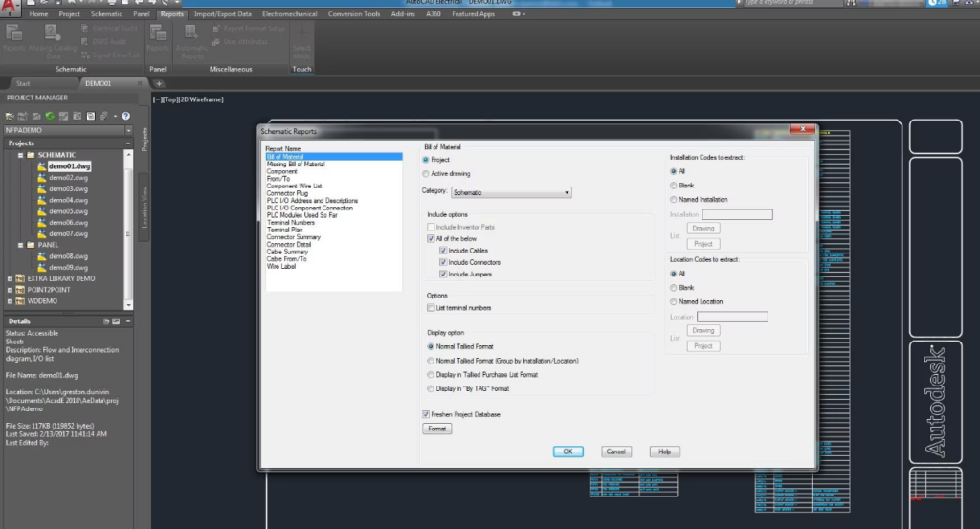Select Missing Bill of Material report
The width and height of the screenshot is (980, 529).
coord(296,165)
